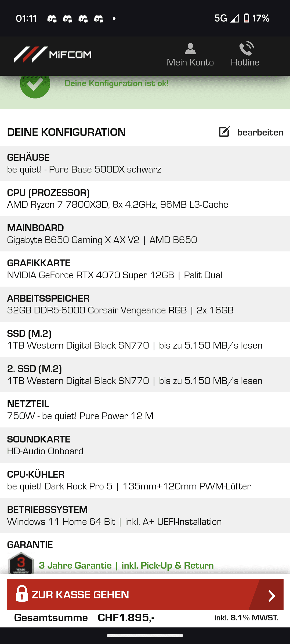Tap the Hotline phone icon
This screenshot has width=290, height=644.
246,48
